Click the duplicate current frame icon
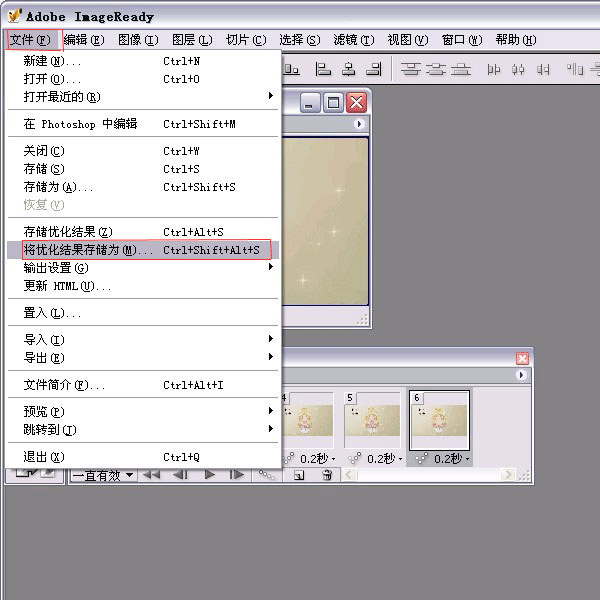This screenshot has width=600, height=600. click(x=298, y=476)
